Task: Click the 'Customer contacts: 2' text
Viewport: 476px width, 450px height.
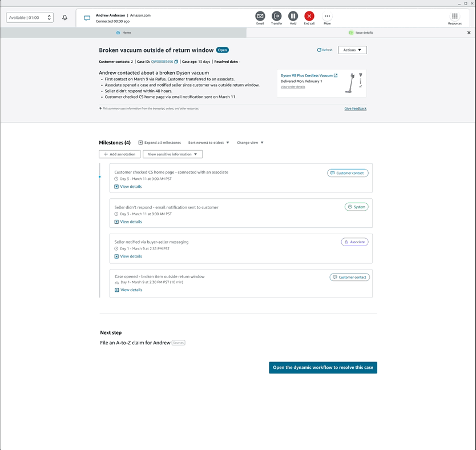Action: [x=116, y=62]
